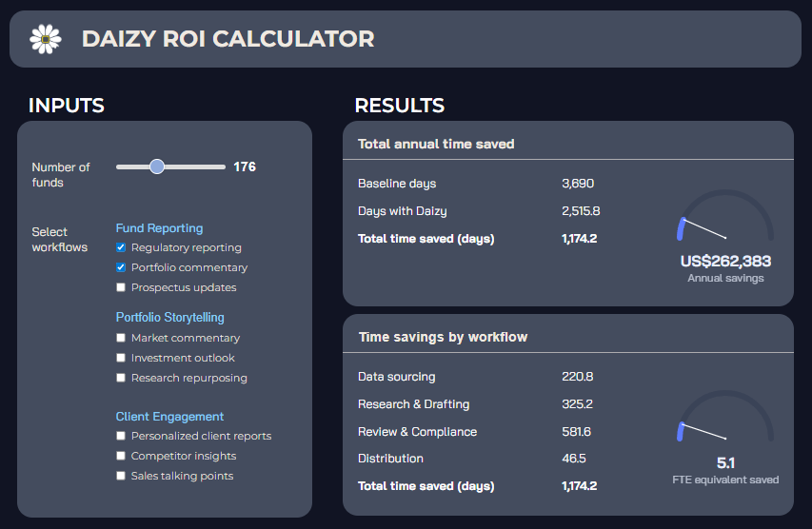Click the 5.1 FTE value
This screenshot has width=812, height=529.
tap(725, 462)
